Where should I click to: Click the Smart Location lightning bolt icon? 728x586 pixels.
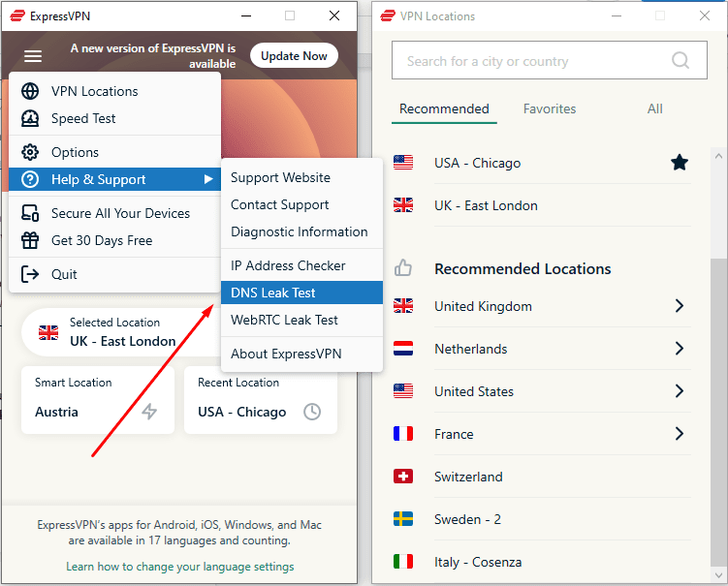(149, 411)
